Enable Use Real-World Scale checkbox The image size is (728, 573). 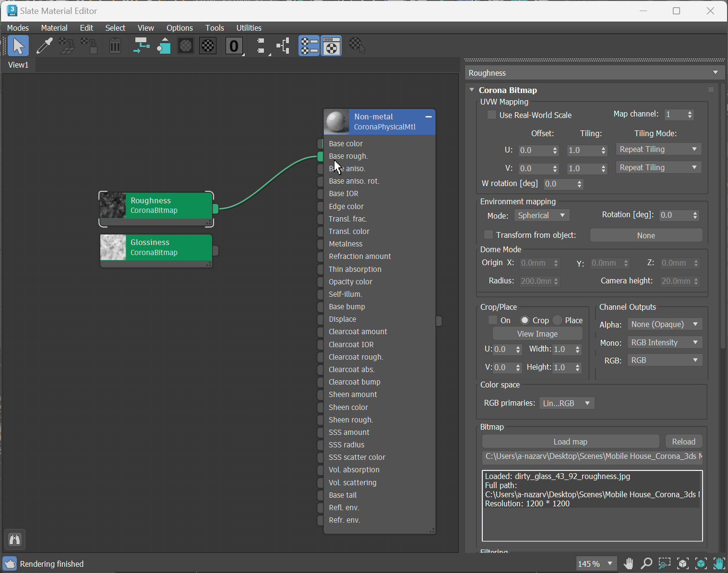(491, 115)
